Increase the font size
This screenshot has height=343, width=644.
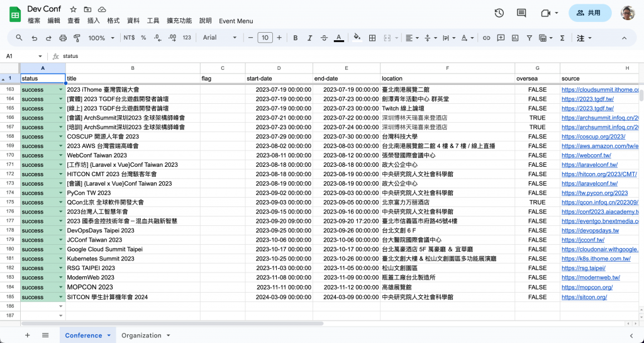coord(279,38)
